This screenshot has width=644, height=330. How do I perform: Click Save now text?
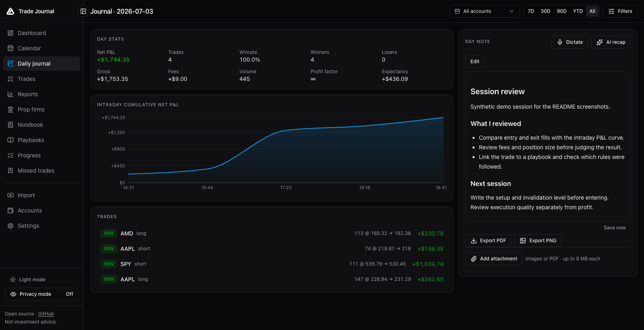[615, 228]
